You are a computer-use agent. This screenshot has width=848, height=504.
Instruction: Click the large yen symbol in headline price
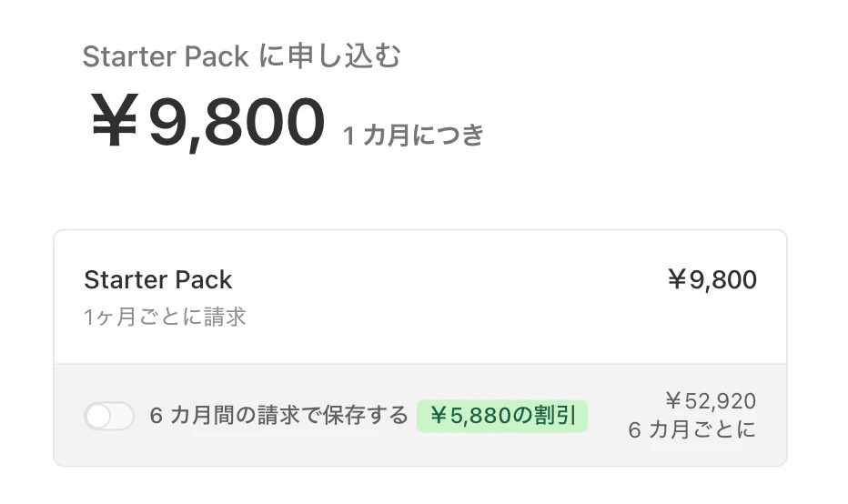[x=114, y=120]
